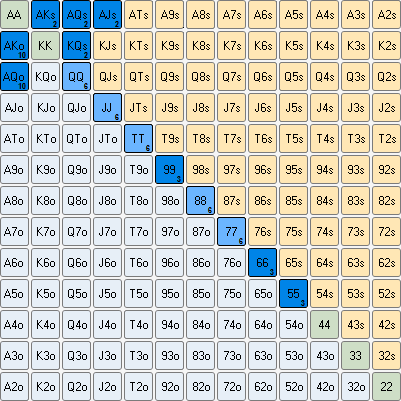Toggle the TT pair cell
401x401 pixels.
(x=138, y=139)
